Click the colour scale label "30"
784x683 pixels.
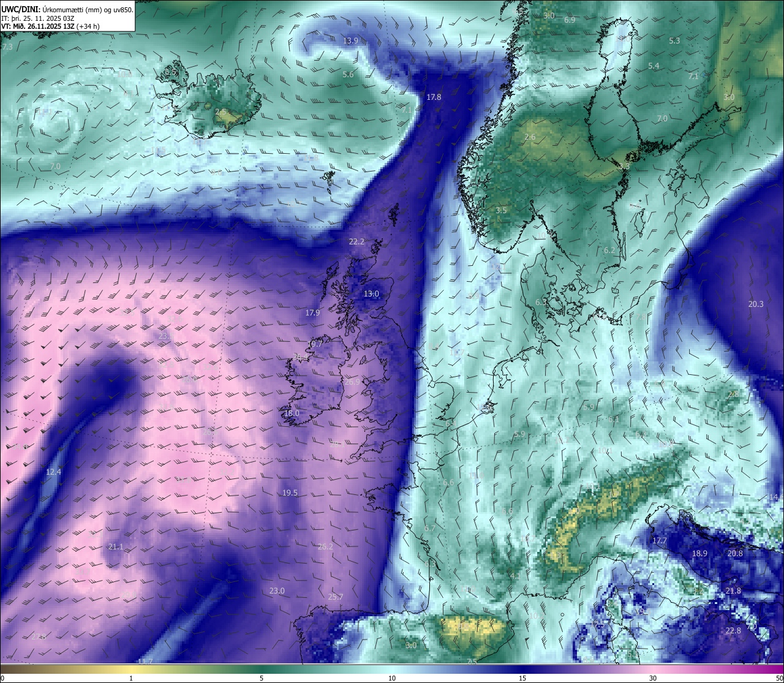(x=653, y=677)
